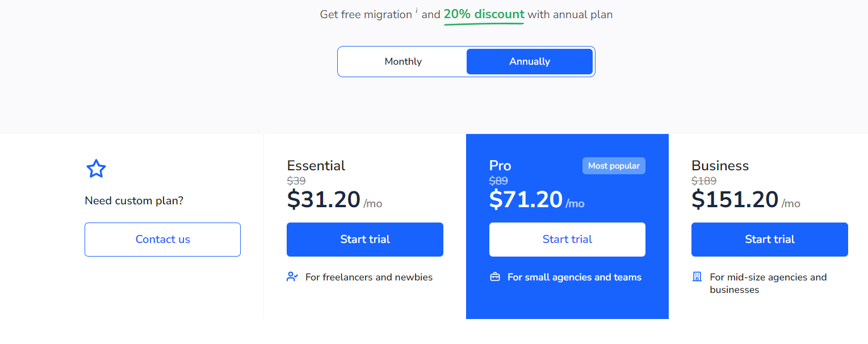The width and height of the screenshot is (868, 344).
Task: Click the freelancer person icon
Action: [x=292, y=277]
